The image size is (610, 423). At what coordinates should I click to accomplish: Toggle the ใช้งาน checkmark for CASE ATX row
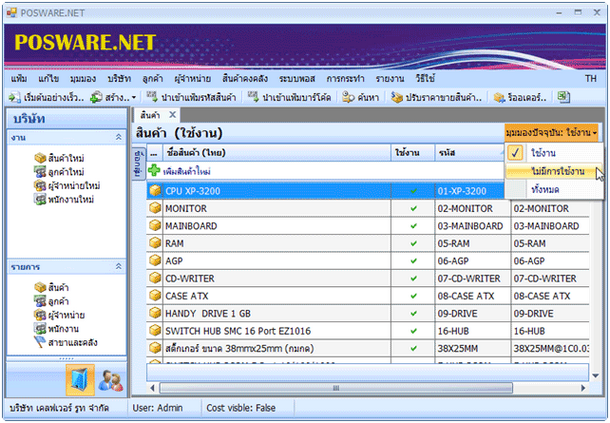click(413, 296)
